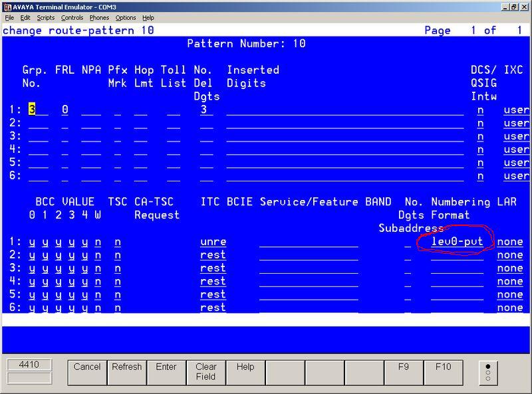
Task: Select the ITC field showing rest in row 4
Action: [x=213, y=282]
